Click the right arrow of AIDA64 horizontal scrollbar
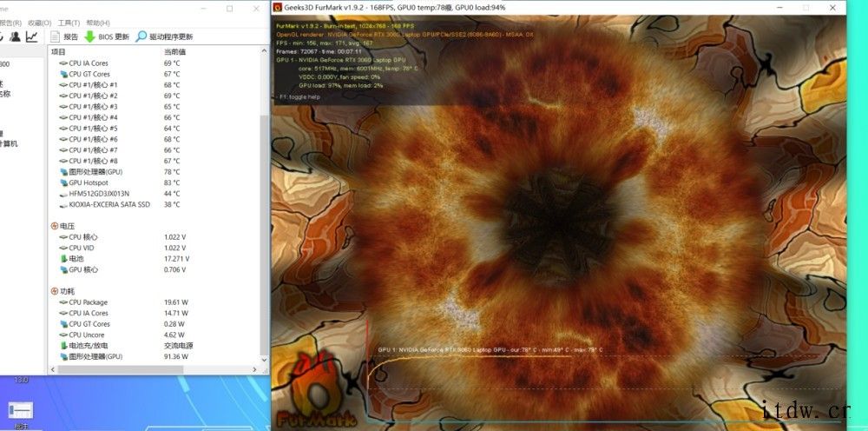Screen dimensions: 868x431 255,369
